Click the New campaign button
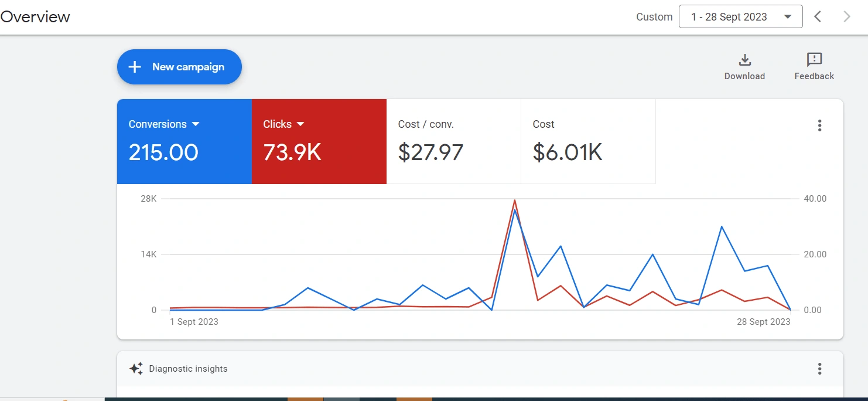 tap(179, 67)
